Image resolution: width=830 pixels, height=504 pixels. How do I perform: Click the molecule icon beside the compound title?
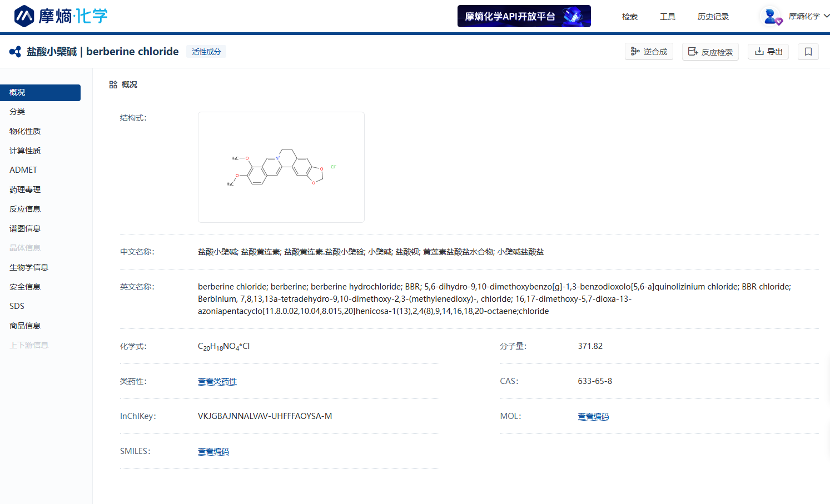[x=15, y=52]
